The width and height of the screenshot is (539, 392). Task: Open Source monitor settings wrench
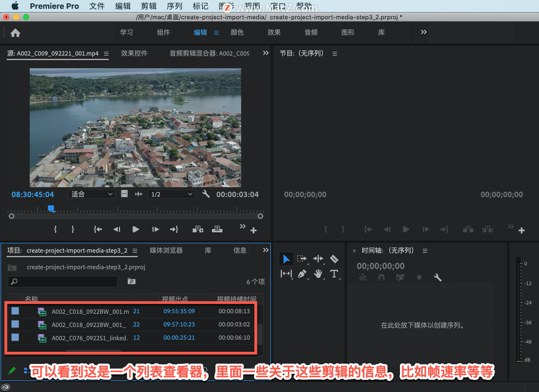[x=206, y=194]
